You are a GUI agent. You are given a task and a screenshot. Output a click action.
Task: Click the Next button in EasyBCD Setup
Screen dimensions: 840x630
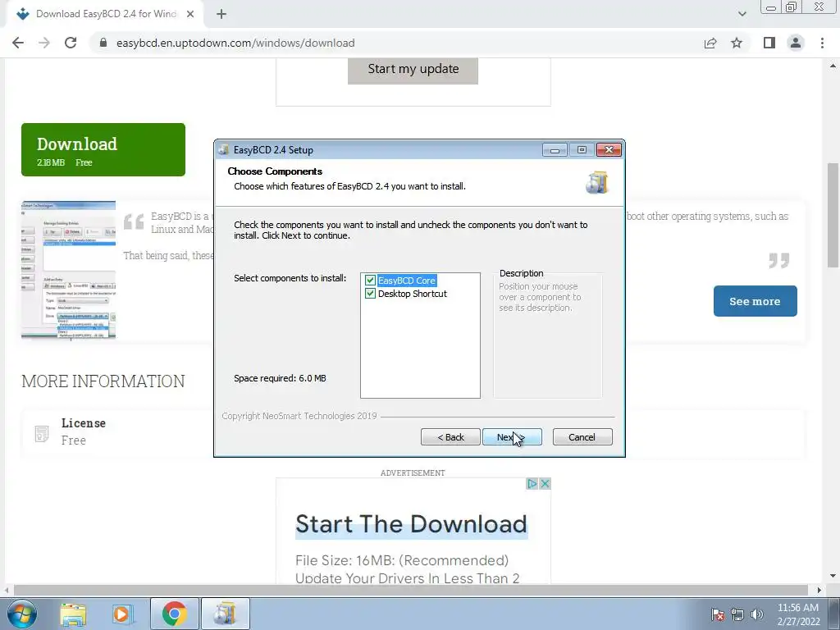tap(512, 437)
